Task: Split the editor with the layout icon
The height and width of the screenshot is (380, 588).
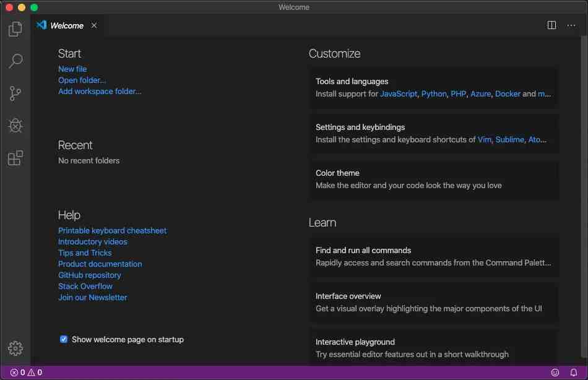Action: (551, 25)
